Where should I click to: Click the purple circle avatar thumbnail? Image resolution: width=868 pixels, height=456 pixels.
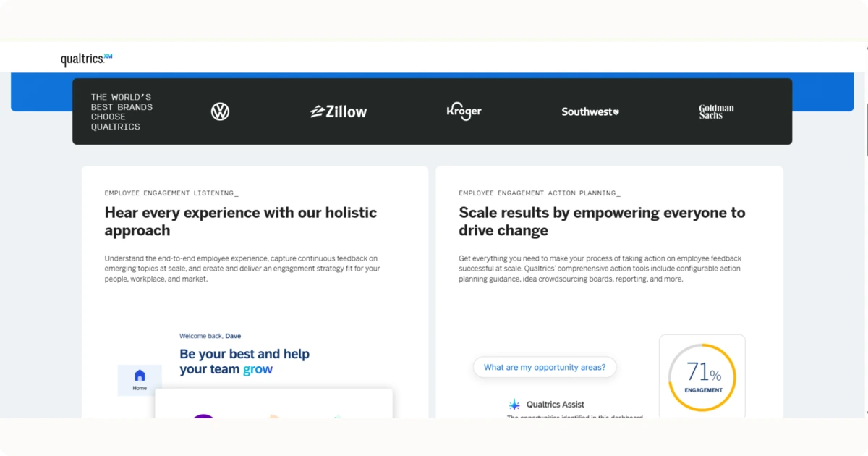click(204, 418)
